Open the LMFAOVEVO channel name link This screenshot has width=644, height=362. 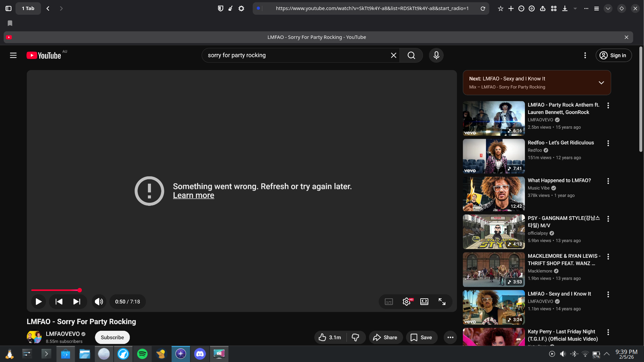tap(63, 334)
